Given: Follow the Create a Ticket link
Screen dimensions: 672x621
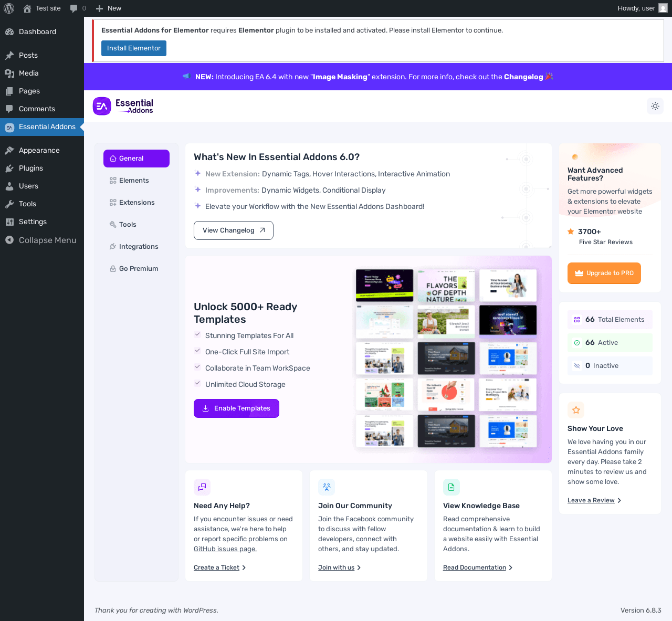Looking at the screenshot, I should (x=219, y=567).
